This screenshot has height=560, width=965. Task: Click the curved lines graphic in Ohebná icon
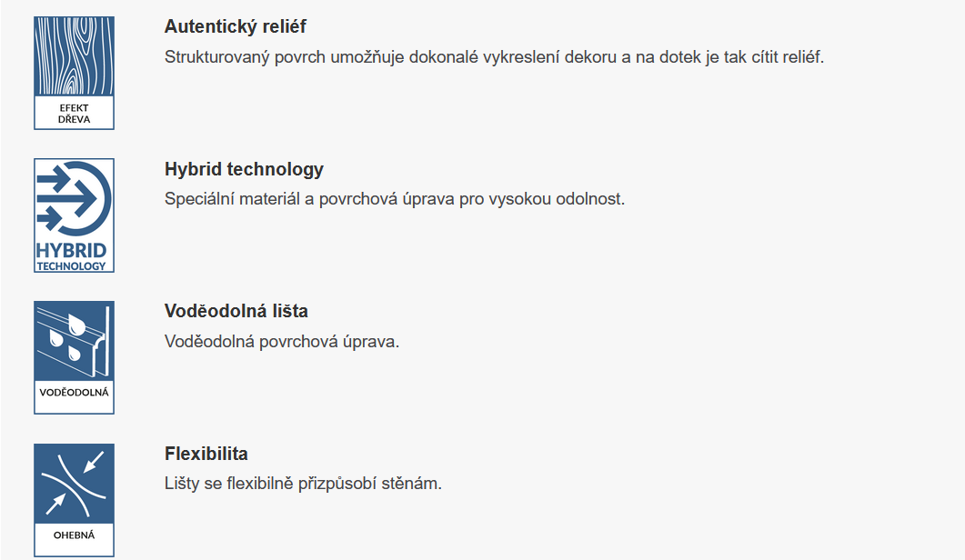point(74,485)
